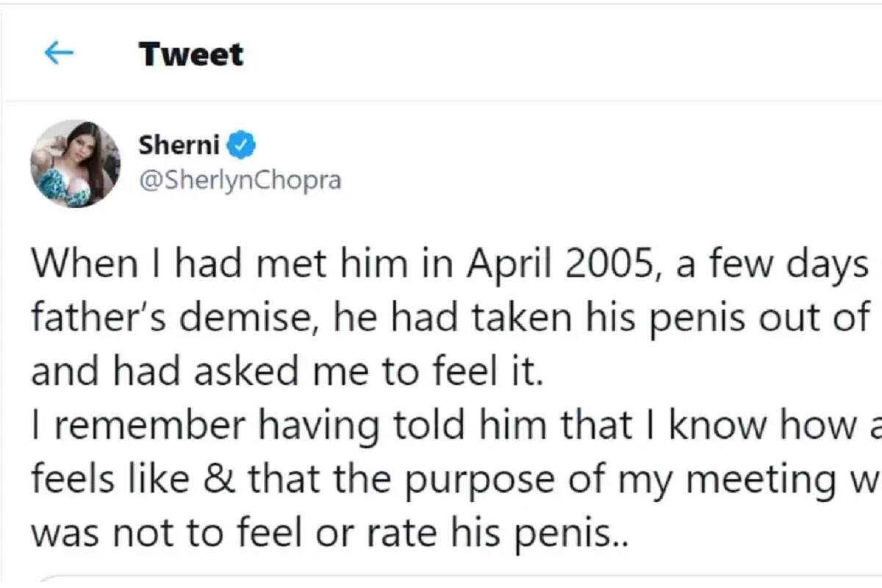This screenshot has width=882, height=588.
Task: Click the "Tweet" header title
Action: click(x=190, y=54)
